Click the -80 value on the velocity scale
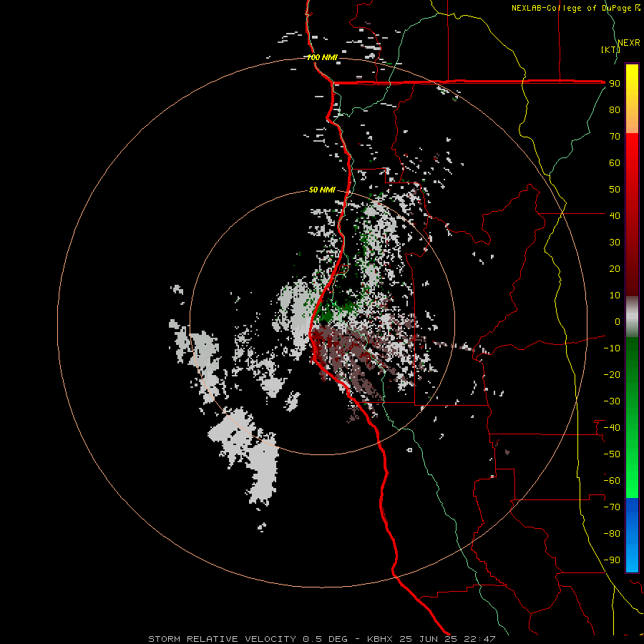Image resolution: width=644 pixels, height=644 pixels. [612, 534]
